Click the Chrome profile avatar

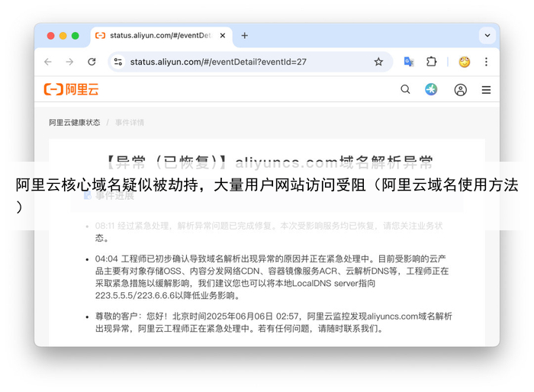coord(464,62)
